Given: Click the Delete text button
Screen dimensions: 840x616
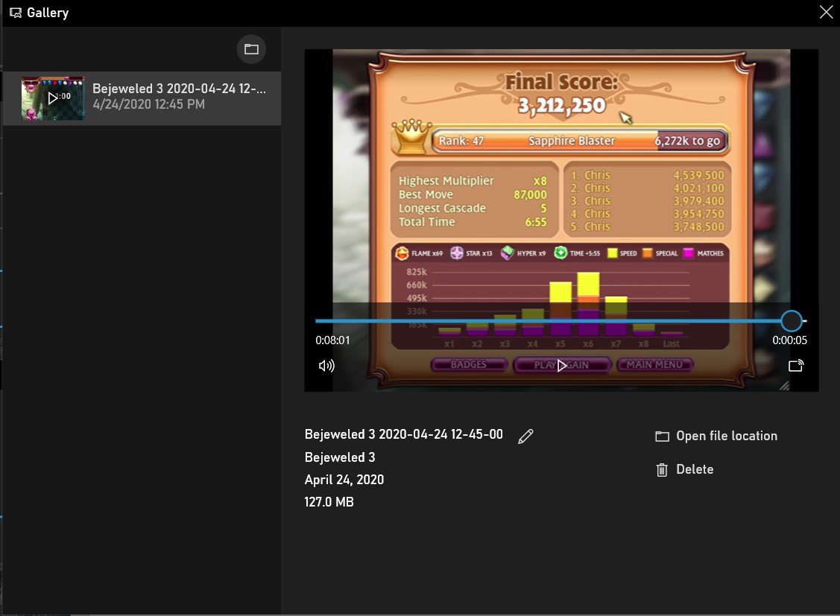Looking at the screenshot, I should tap(695, 469).
